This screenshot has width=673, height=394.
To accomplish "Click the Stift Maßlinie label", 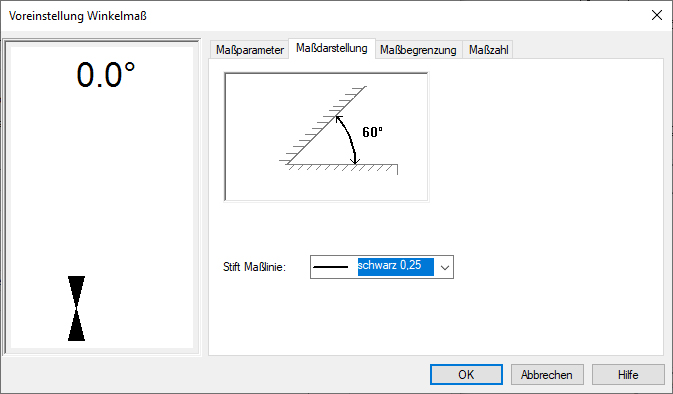I will pyautogui.click(x=254, y=267).
